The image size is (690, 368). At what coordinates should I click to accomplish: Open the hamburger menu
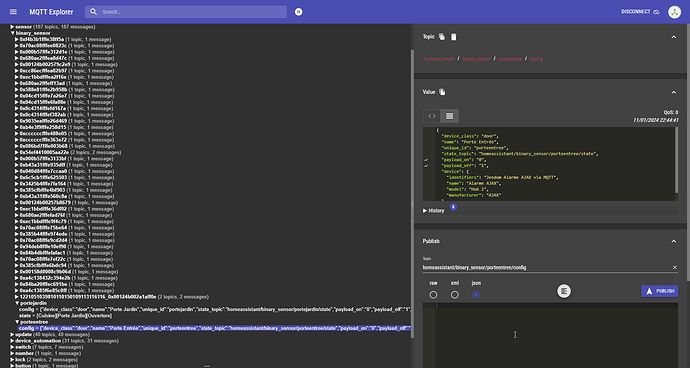pos(13,12)
